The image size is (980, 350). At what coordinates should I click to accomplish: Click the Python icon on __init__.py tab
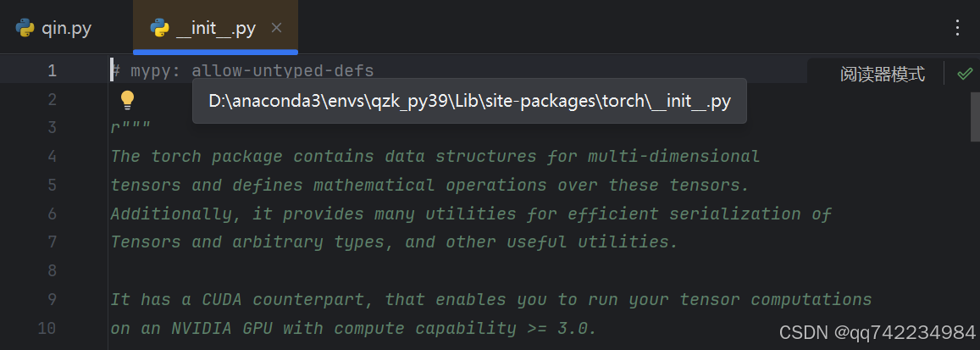click(x=159, y=29)
